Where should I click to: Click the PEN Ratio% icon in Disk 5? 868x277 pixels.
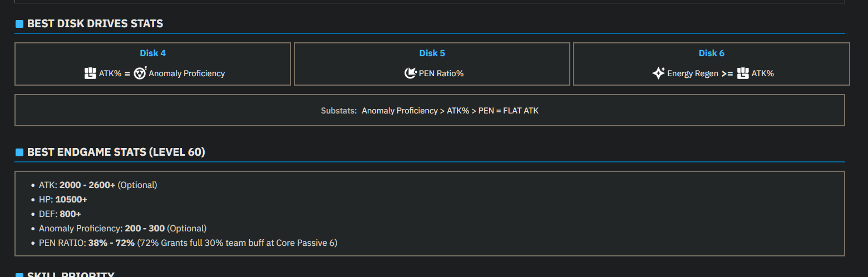[x=411, y=73]
